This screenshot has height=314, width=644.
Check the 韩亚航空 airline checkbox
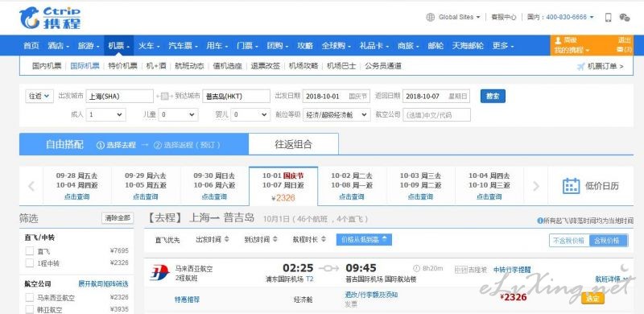click(x=30, y=309)
